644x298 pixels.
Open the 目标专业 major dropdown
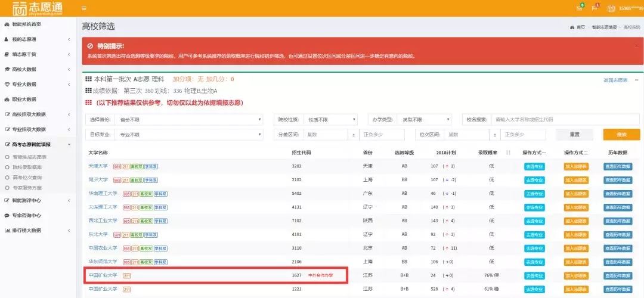187,135
